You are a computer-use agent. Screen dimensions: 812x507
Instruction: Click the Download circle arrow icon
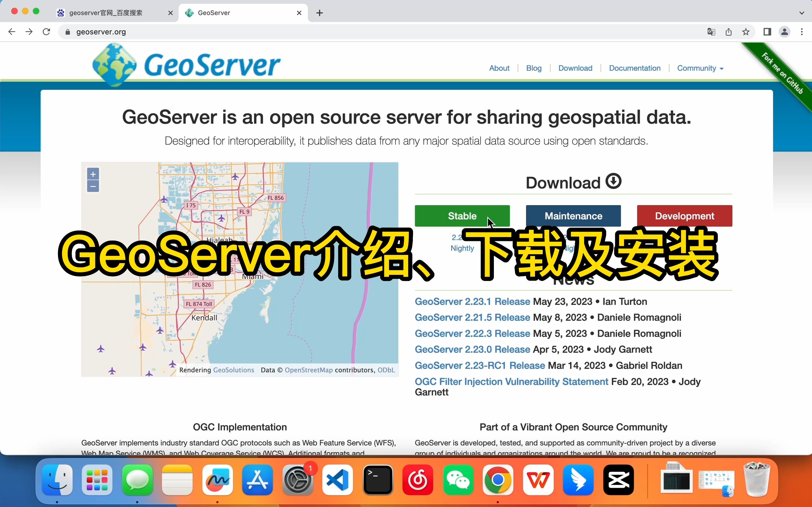coord(613,181)
